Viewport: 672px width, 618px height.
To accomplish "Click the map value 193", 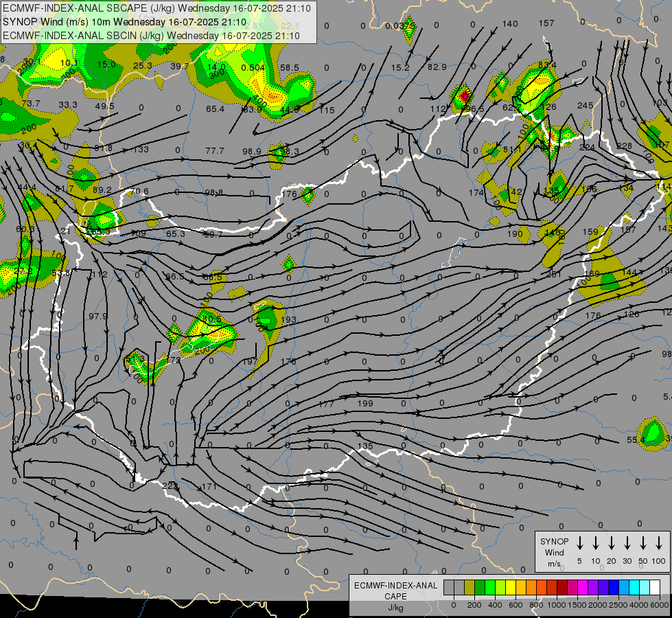I will (x=288, y=319).
